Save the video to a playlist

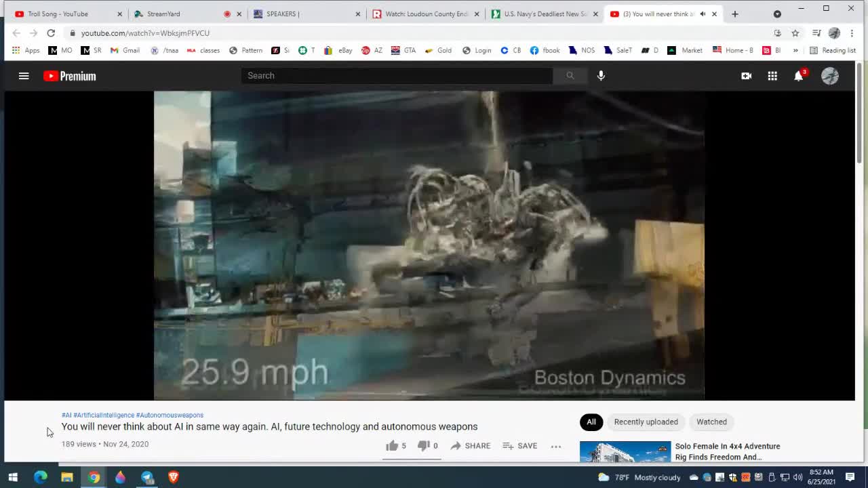(519, 446)
